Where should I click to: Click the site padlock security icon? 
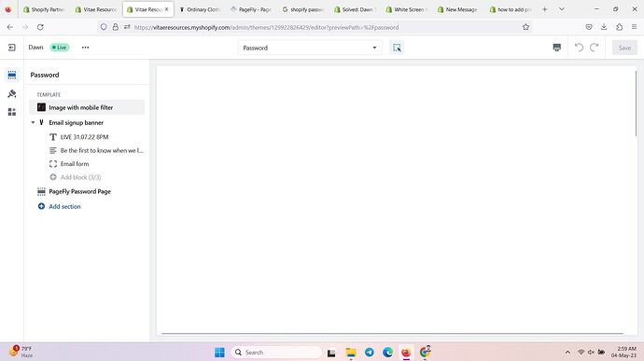(x=116, y=27)
